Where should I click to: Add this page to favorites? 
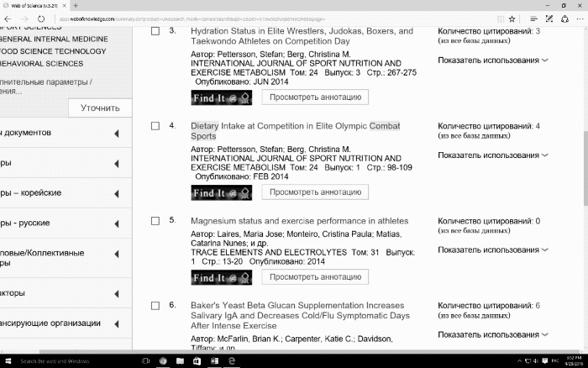pyautogui.click(x=512, y=18)
